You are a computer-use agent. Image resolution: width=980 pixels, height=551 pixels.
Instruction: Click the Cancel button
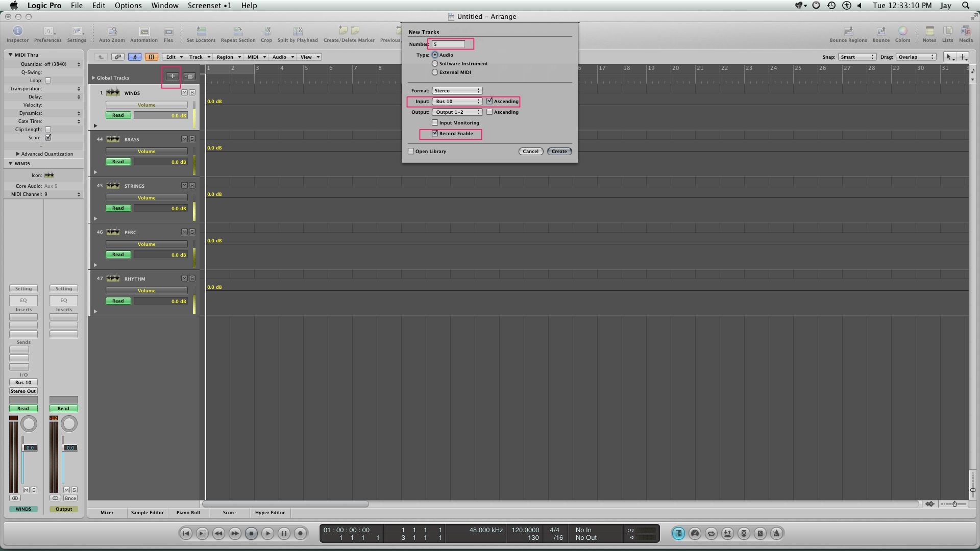(x=531, y=151)
